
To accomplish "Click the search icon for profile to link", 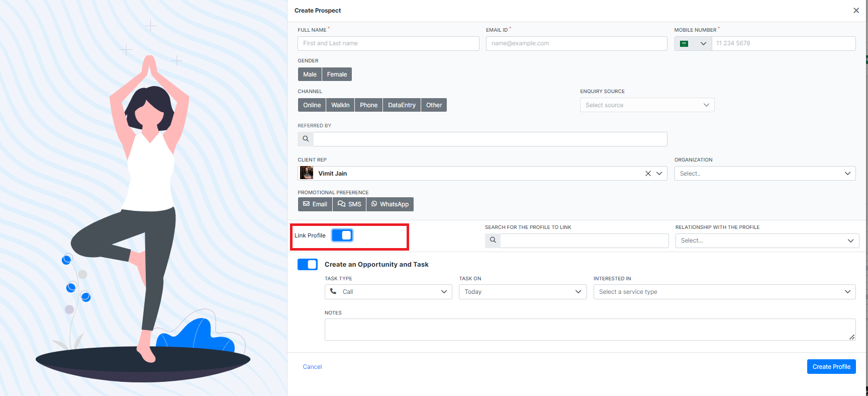I will 493,241.
